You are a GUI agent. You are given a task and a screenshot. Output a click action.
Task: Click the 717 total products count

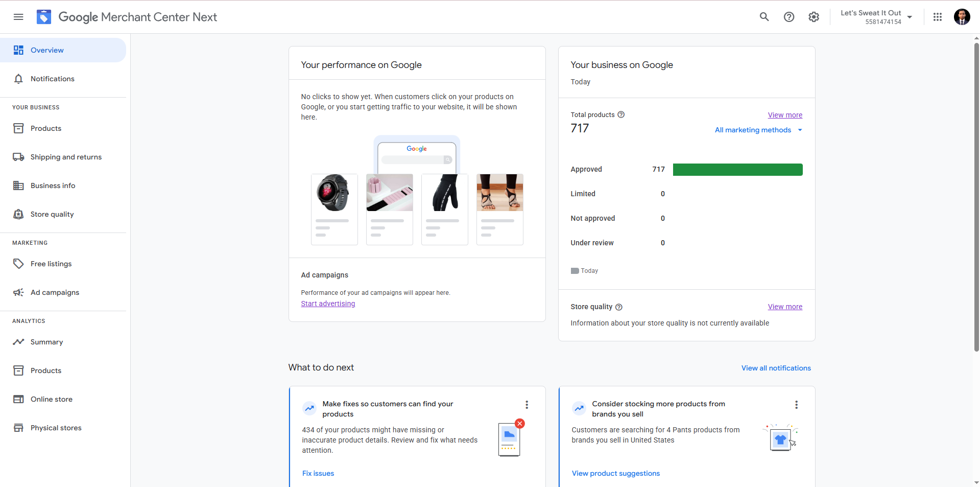(580, 128)
